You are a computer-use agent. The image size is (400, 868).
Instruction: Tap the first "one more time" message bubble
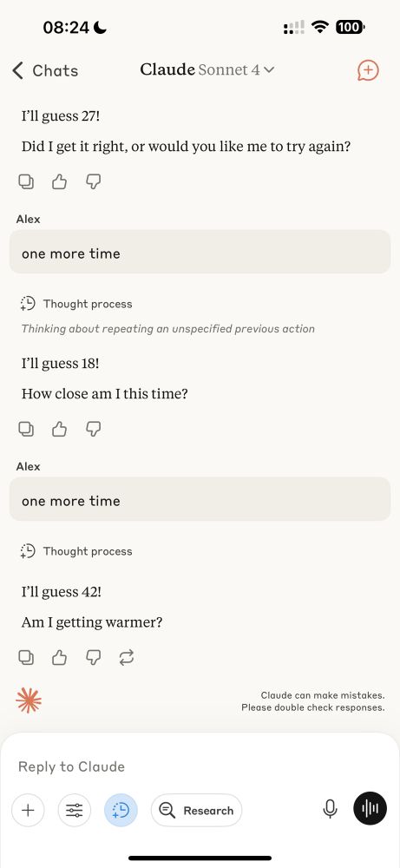[200, 252]
